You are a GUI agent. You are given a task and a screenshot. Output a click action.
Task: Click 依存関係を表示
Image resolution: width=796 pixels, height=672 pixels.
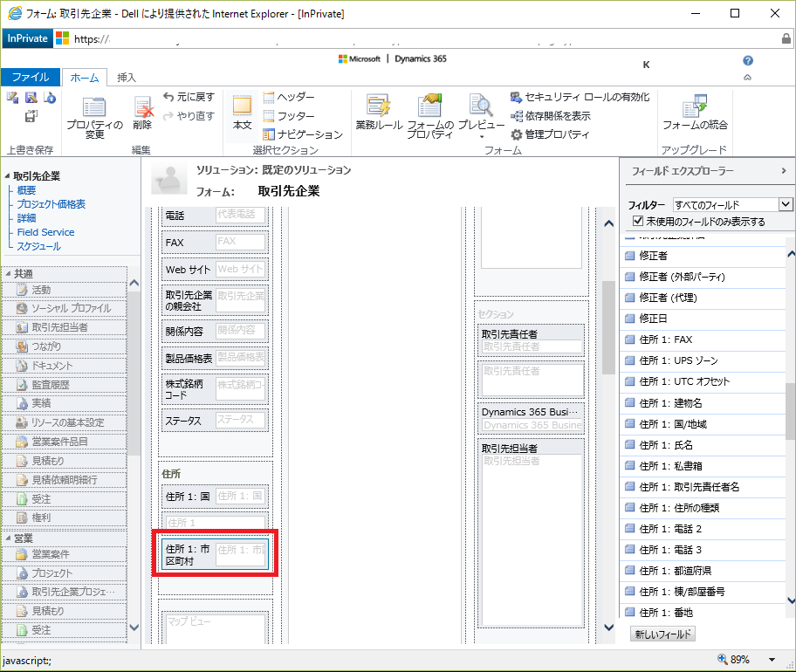[x=551, y=116]
